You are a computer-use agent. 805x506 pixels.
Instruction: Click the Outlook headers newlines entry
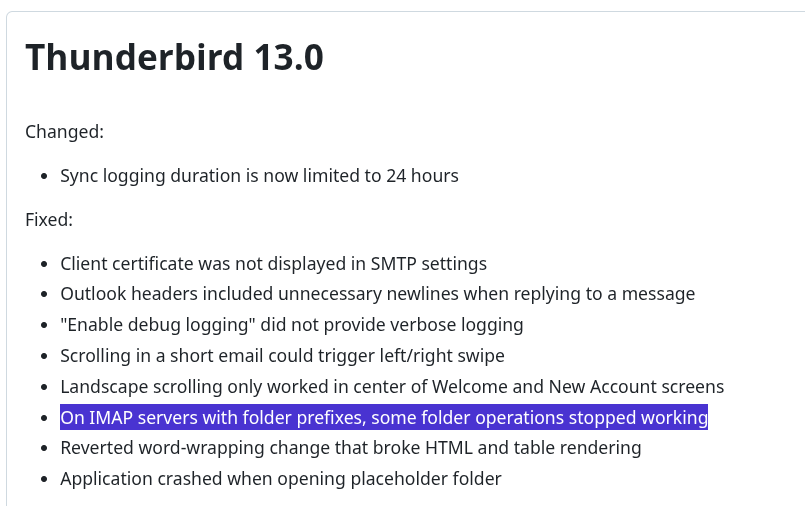(x=377, y=294)
